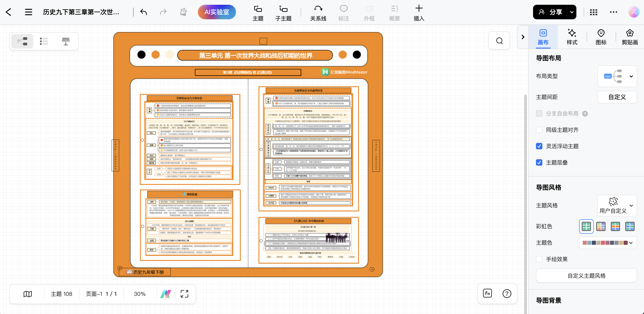
Task: Click the 自定义主题风格 button
Action: 586,275
